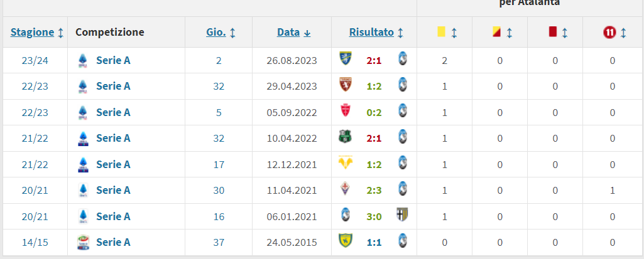Screen dimensions: 644x259
Task: Click Serie A logo in 05.09.2022 row
Action: click(82, 112)
